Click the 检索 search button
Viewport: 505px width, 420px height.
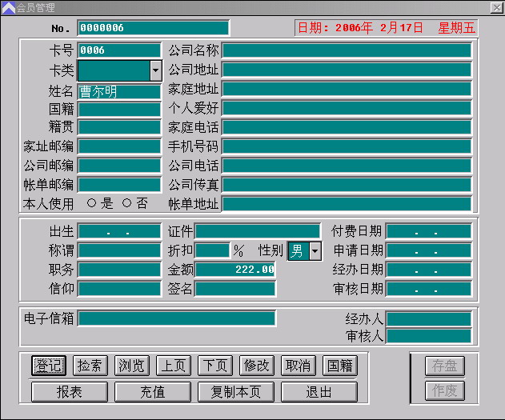(x=90, y=366)
